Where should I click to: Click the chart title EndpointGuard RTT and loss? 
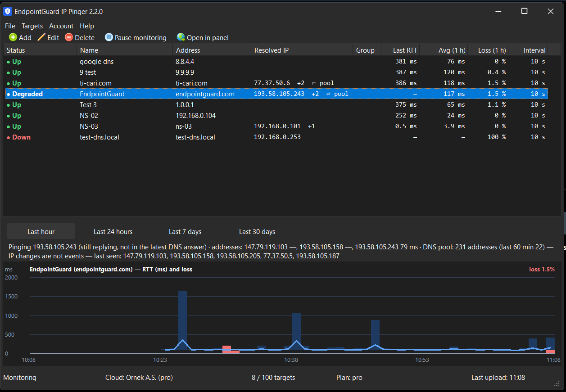click(111, 270)
